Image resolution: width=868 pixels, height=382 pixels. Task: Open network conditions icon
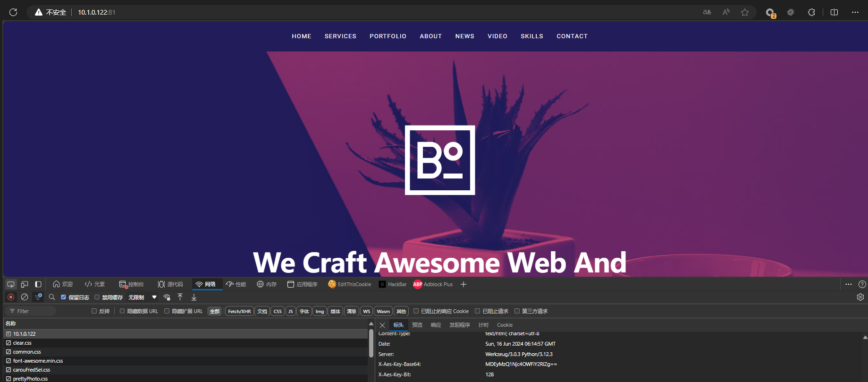(x=167, y=297)
